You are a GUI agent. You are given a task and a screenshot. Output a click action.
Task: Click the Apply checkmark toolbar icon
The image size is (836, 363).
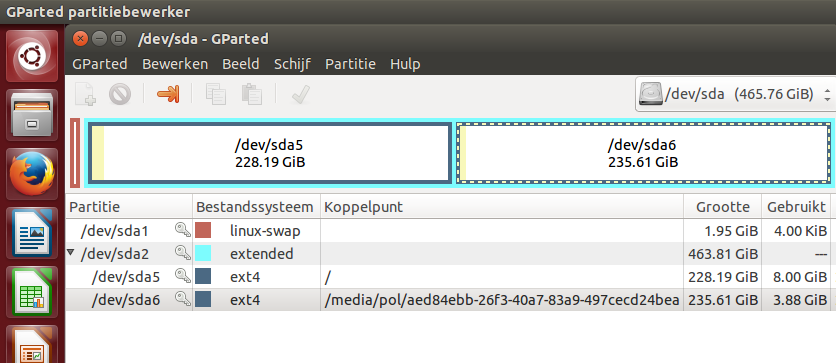coord(301,94)
